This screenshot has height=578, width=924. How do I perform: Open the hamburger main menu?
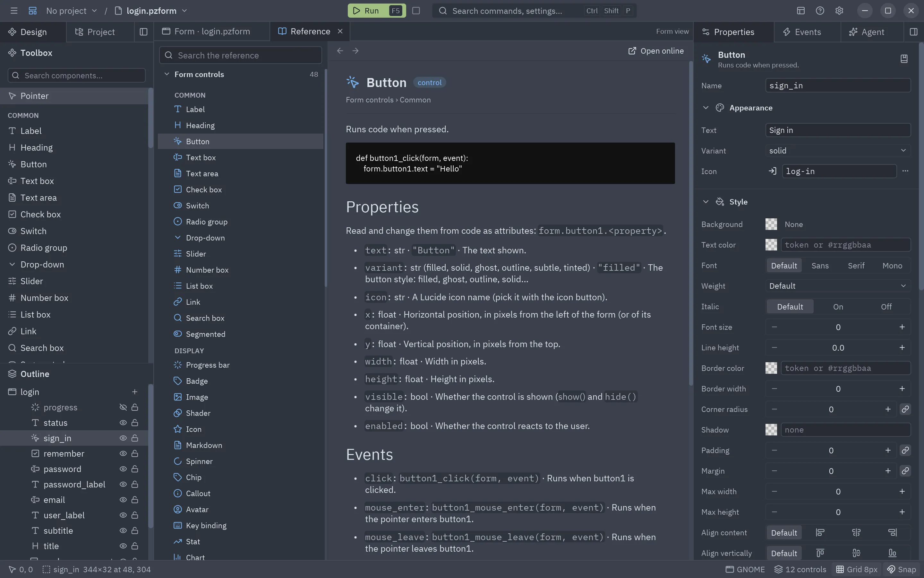click(14, 11)
